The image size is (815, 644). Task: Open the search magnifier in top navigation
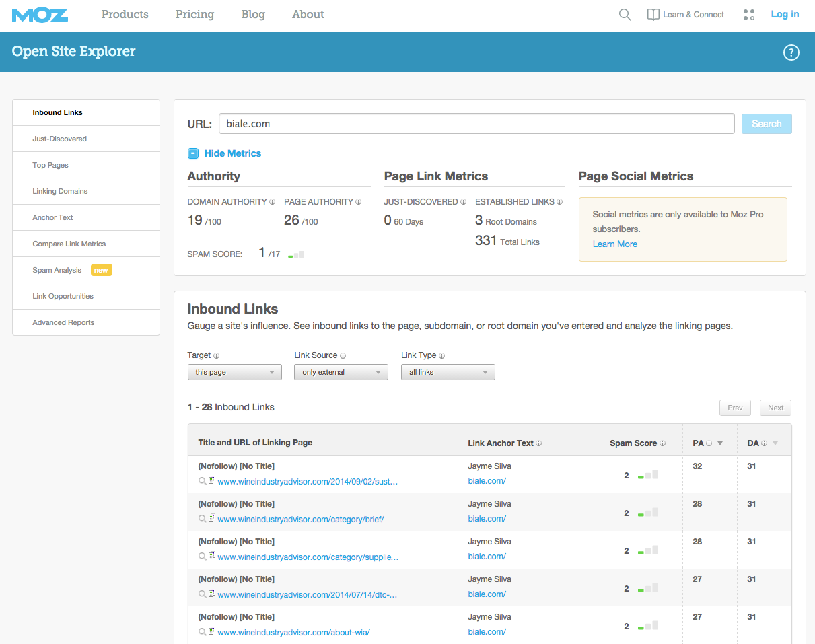tap(625, 15)
